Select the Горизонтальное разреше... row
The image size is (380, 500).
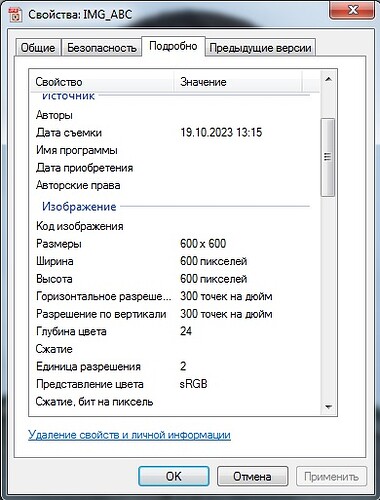click(x=175, y=296)
